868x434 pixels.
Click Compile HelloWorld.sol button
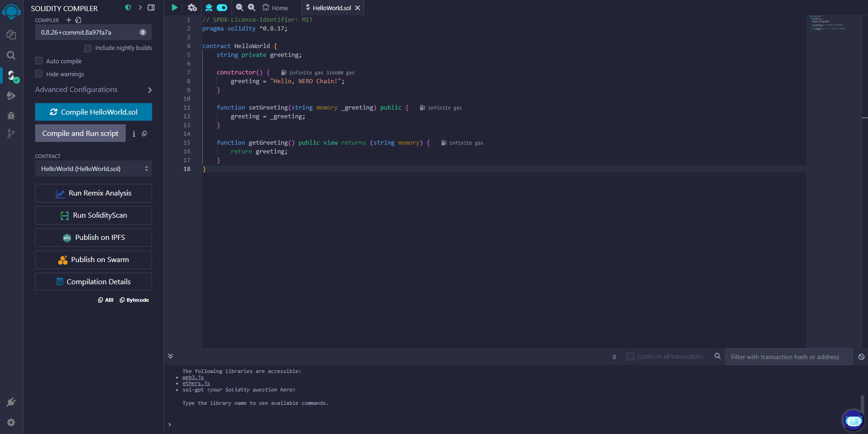pyautogui.click(x=93, y=112)
